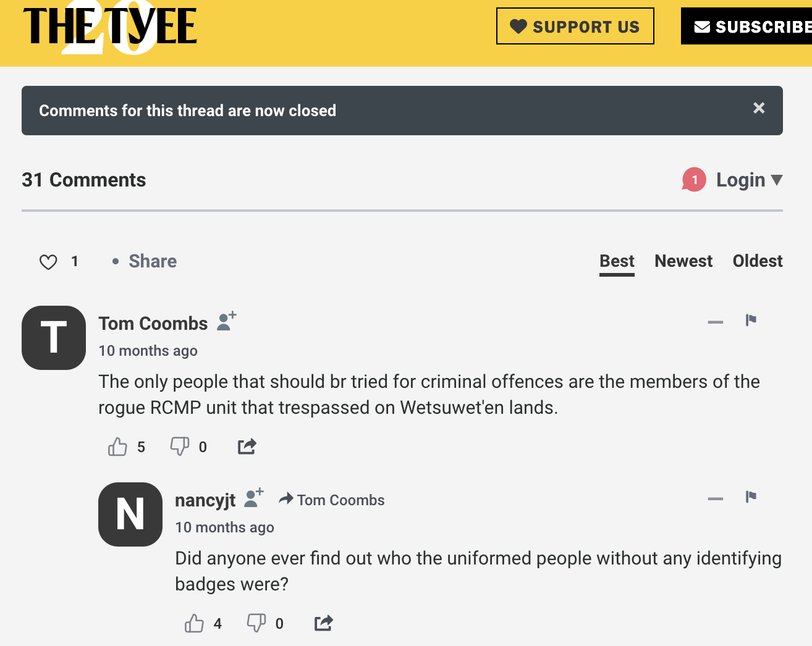Viewport: 812px width, 646px height.
Task: Share Tom Coombs' comment via share icon
Action: point(247,447)
